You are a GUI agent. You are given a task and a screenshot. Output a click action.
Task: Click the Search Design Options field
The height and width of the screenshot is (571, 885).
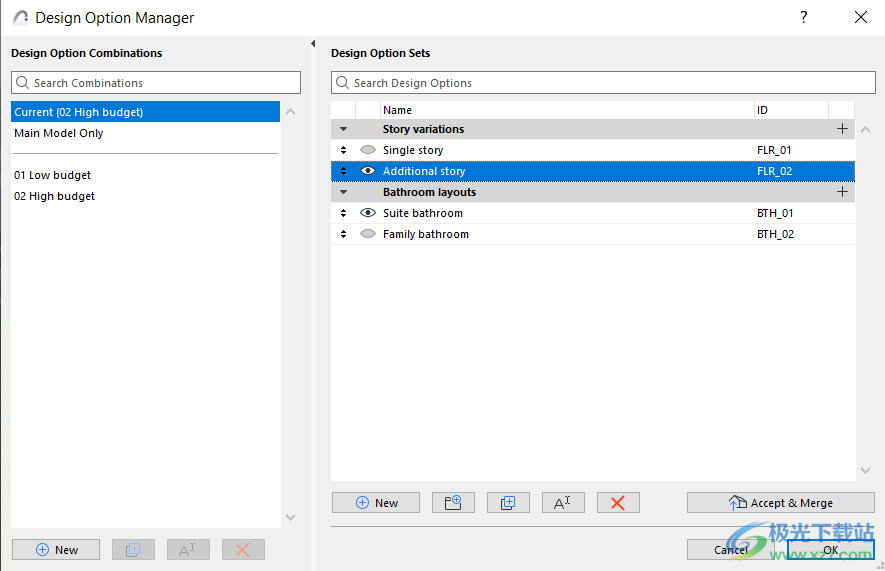click(603, 82)
